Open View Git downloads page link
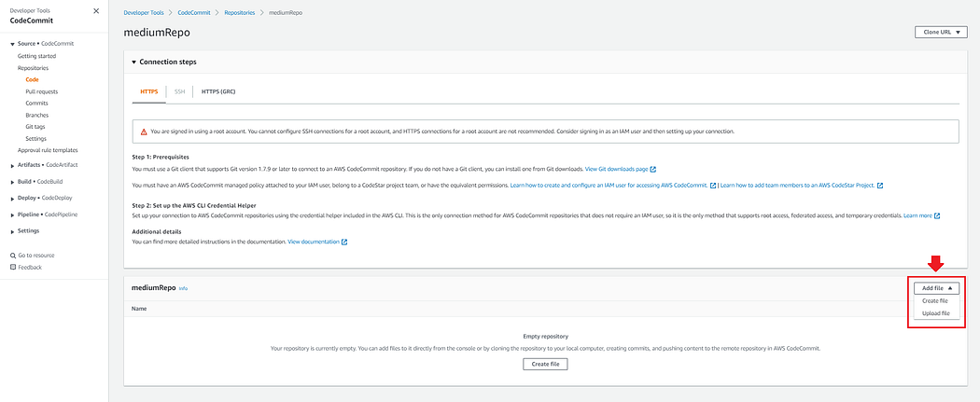The image size is (980, 402). click(x=616, y=169)
